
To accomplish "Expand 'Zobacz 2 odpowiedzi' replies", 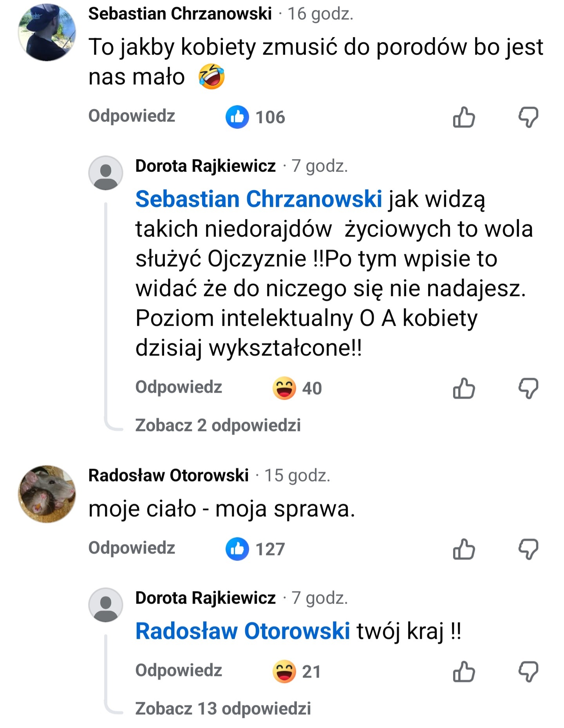I will pyautogui.click(x=218, y=425).
